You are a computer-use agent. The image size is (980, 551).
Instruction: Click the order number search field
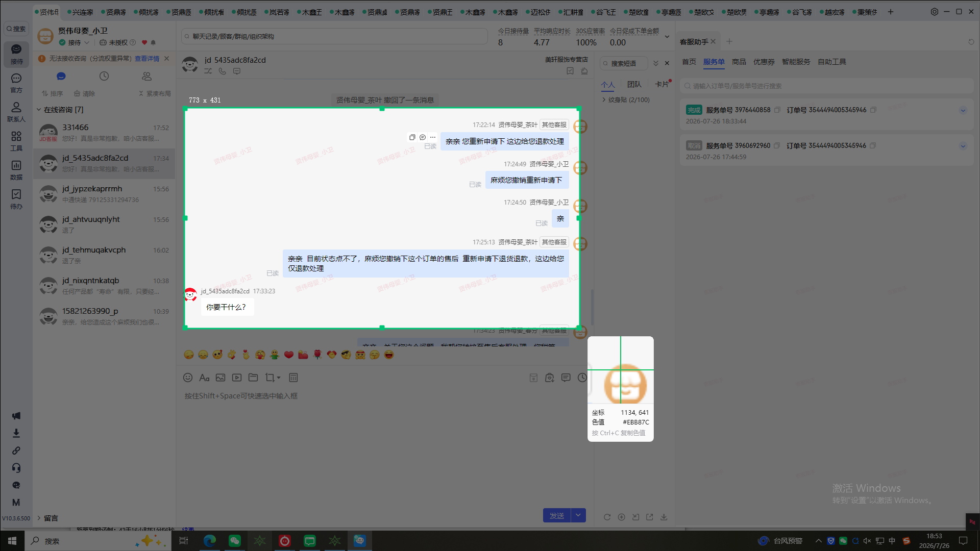[827, 86]
